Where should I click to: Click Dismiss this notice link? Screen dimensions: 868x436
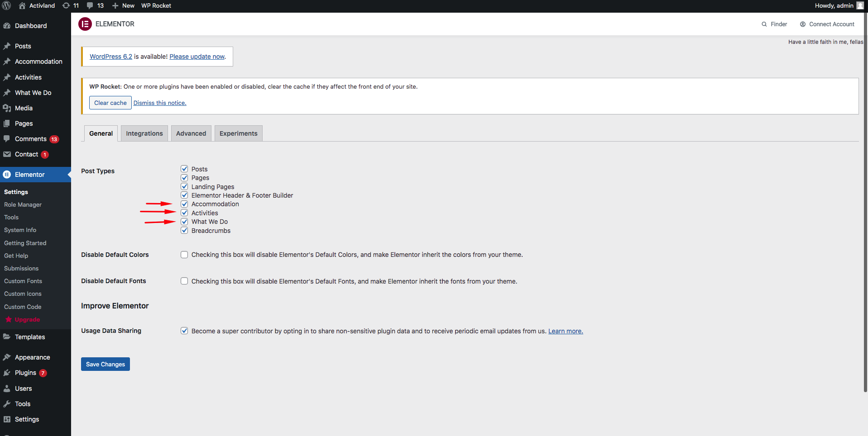160,103
